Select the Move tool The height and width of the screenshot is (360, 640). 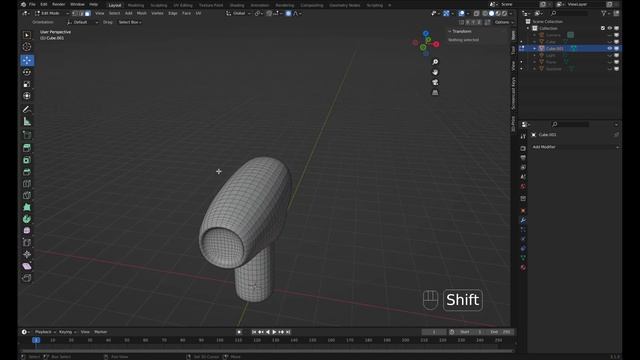pyautogui.click(x=27, y=60)
